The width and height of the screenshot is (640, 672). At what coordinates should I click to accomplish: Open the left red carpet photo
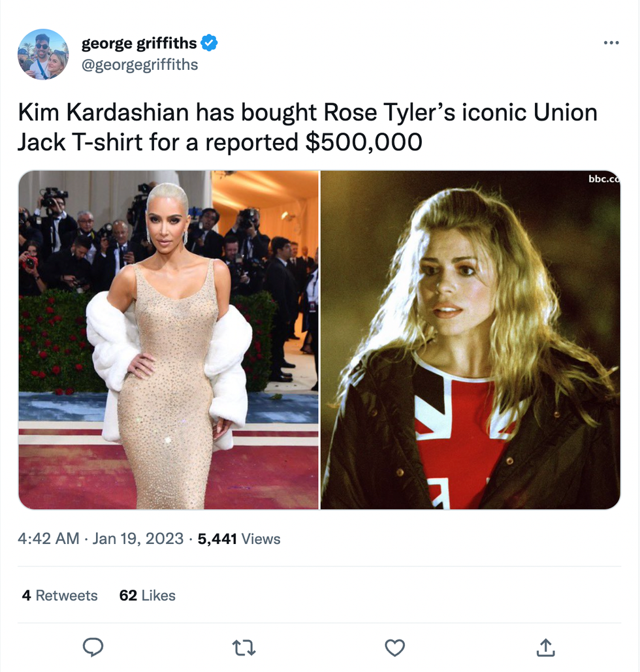(x=168, y=340)
